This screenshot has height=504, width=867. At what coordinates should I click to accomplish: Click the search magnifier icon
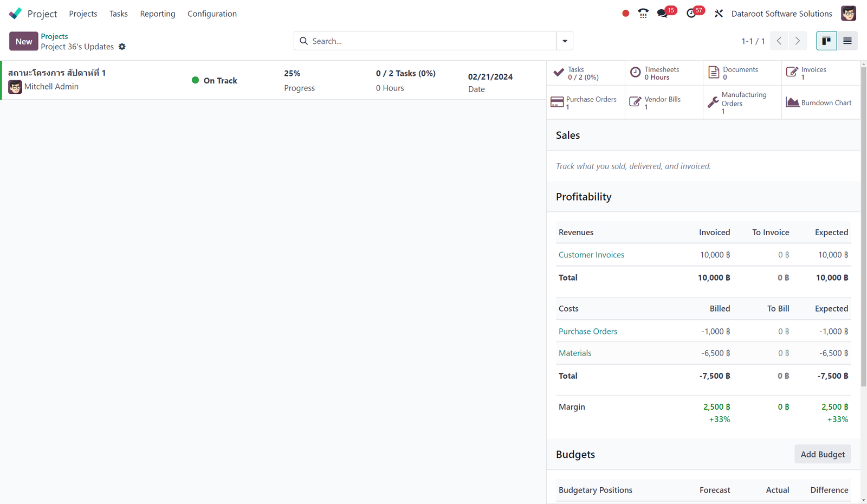point(303,41)
